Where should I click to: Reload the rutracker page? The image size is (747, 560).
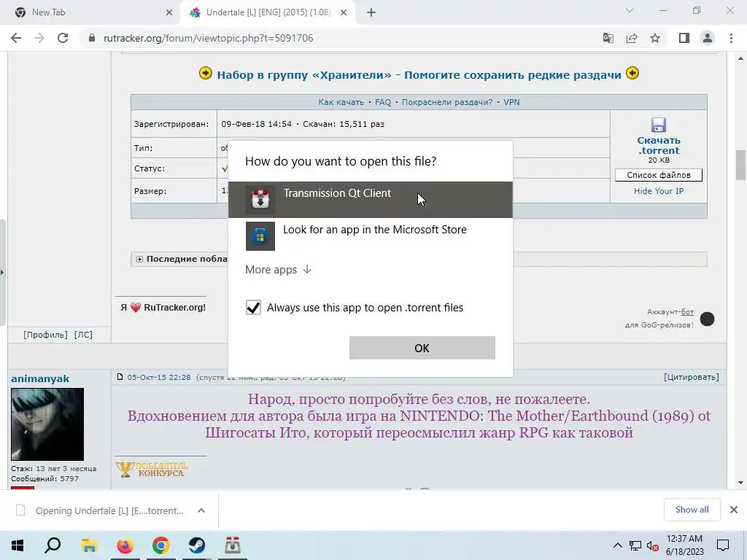coord(63,38)
